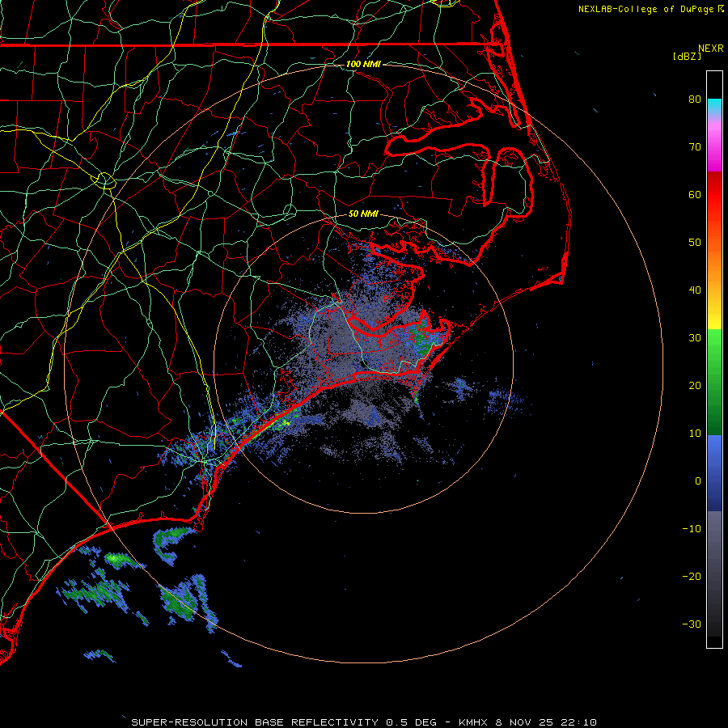Click the -30 value on the dBZ scale
The image size is (728, 728).
coord(692,624)
